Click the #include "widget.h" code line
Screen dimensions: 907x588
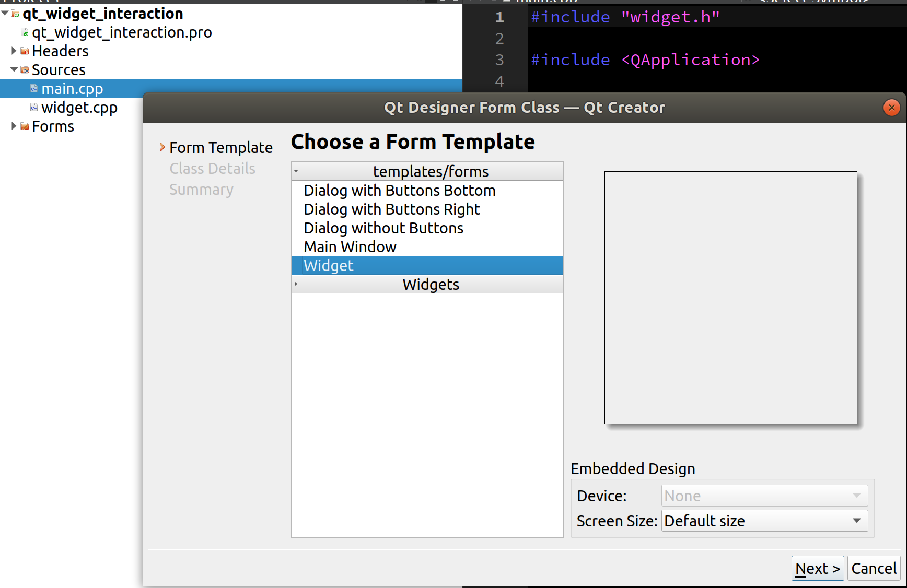pos(625,17)
